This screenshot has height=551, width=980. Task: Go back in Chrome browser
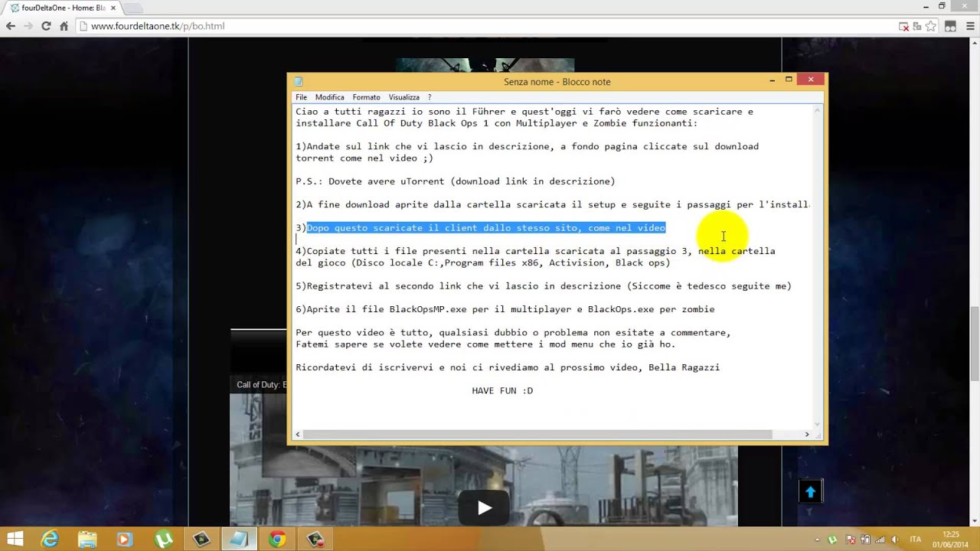coord(11,26)
